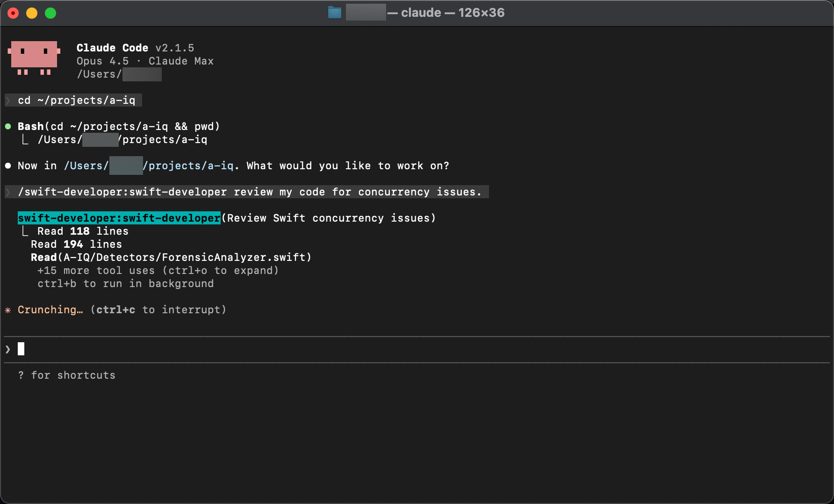834x504 pixels.
Task: Click the 'Crunching…' status text
Action: tap(50, 310)
